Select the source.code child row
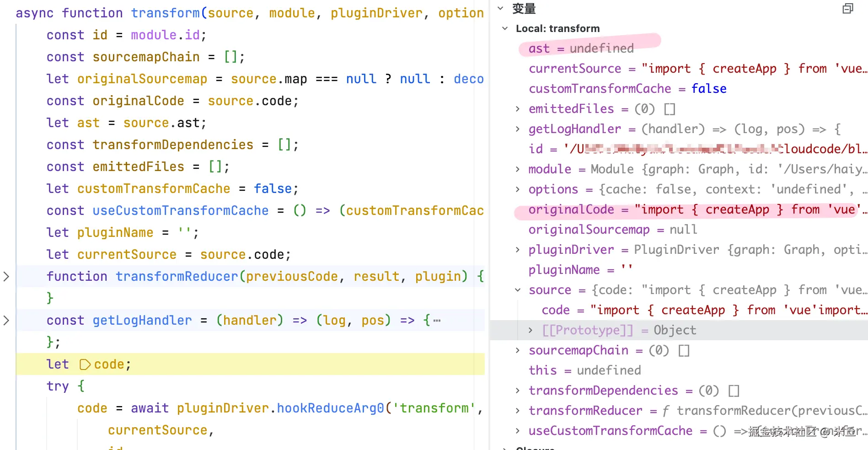The image size is (868, 450). 679,310
